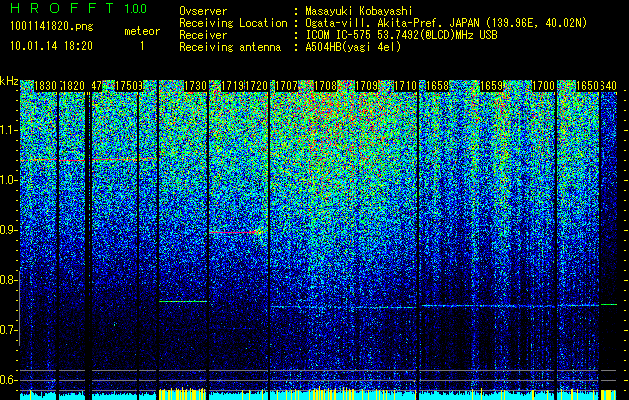Click the 'Receiving antenna' label
Screen dimensions: 629x400
pyautogui.click(x=230, y=47)
